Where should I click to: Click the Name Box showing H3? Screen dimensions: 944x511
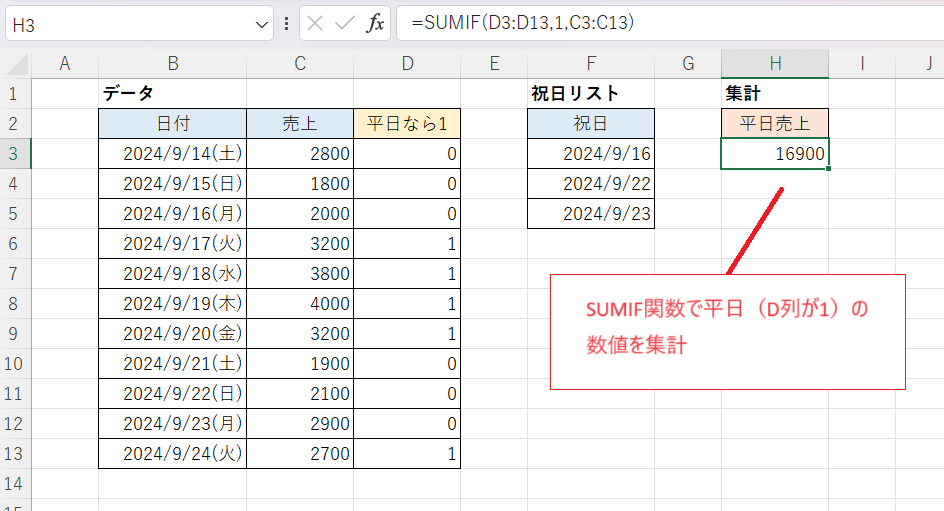(140, 24)
